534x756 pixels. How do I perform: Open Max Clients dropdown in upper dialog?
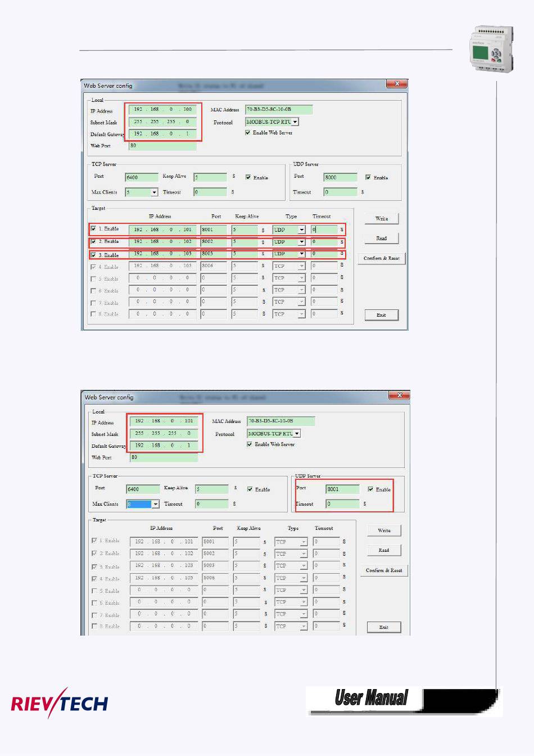point(155,192)
